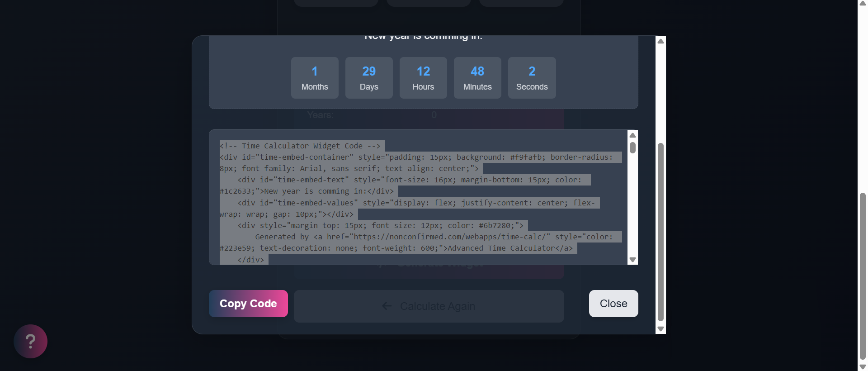Click the dialog scrollbar thumb
Image resolution: width=868 pixels, height=371 pixels.
coord(660,232)
